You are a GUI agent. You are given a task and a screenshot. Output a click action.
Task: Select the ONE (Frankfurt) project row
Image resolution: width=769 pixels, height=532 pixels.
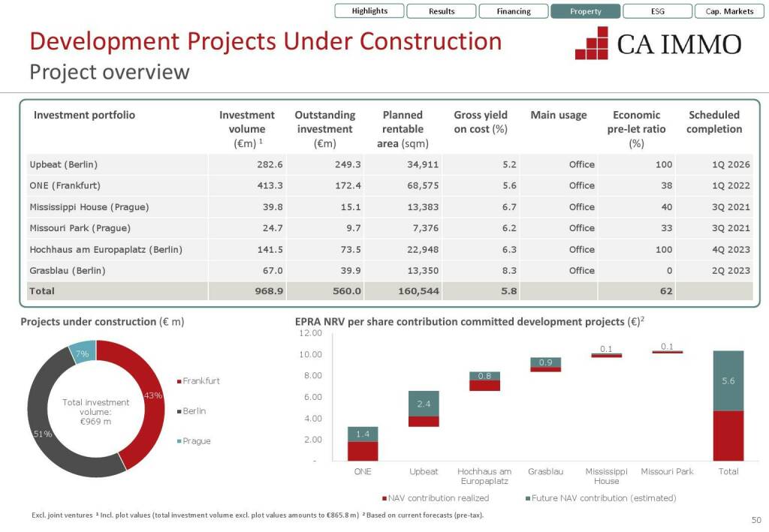pyautogui.click(x=65, y=185)
